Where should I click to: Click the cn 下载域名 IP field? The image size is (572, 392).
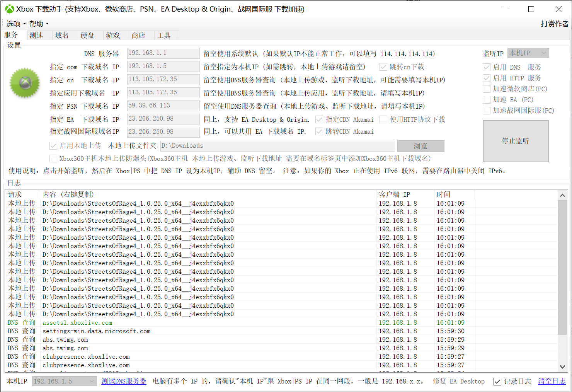pyautogui.click(x=163, y=80)
